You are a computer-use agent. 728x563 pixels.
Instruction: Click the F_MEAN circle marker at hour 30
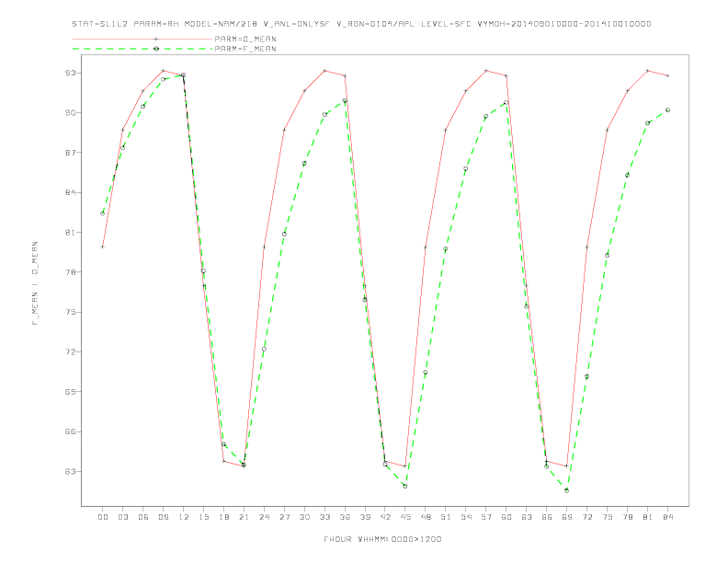pyautogui.click(x=304, y=164)
